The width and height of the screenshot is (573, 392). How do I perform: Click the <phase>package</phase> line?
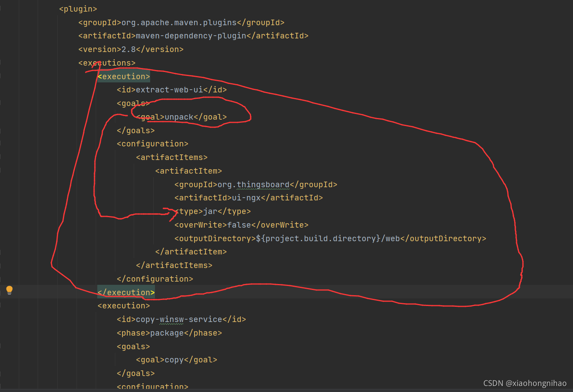coord(169,333)
